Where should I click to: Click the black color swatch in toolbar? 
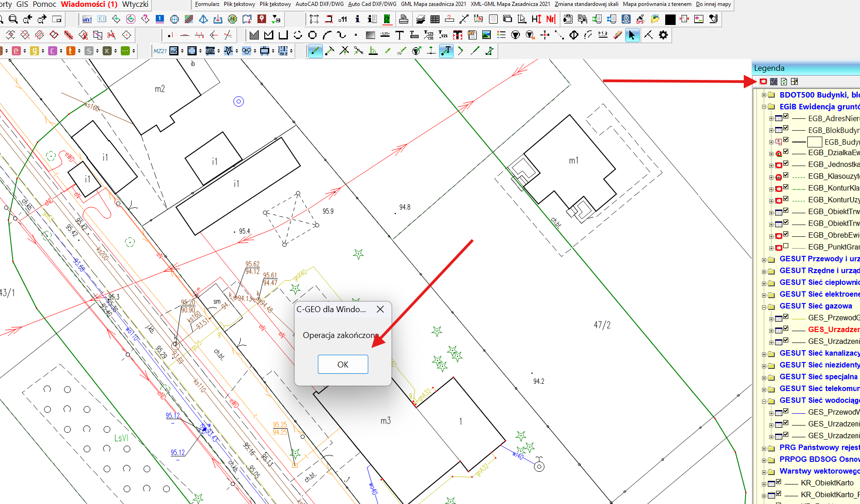pyautogui.click(x=670, y=19)
